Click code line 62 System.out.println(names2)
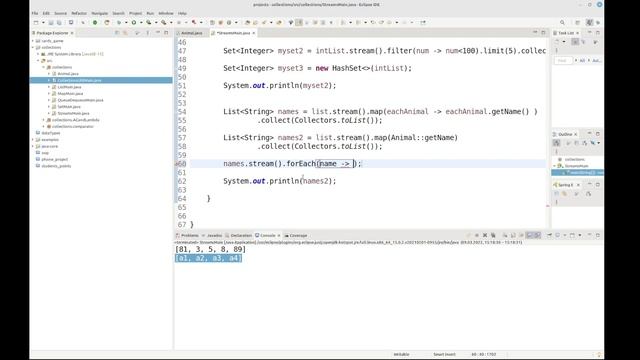This screenshot has width=640, height=360. (x=280, y=181)
